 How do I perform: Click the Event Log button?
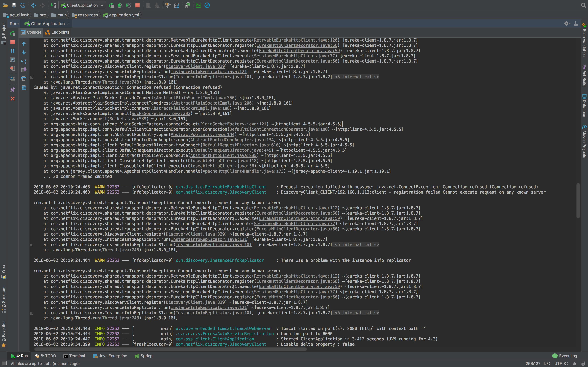[565, 356]
